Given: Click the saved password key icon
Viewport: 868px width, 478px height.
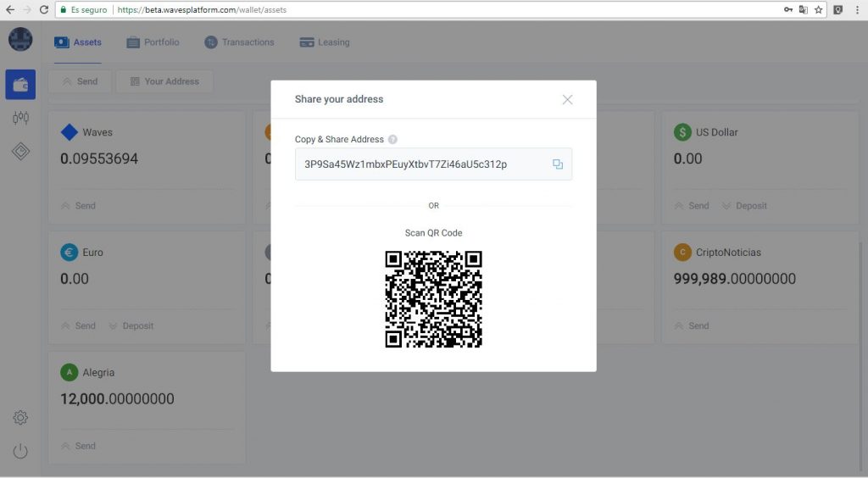Looking at the screenshot, I should (x=788, y=9).
